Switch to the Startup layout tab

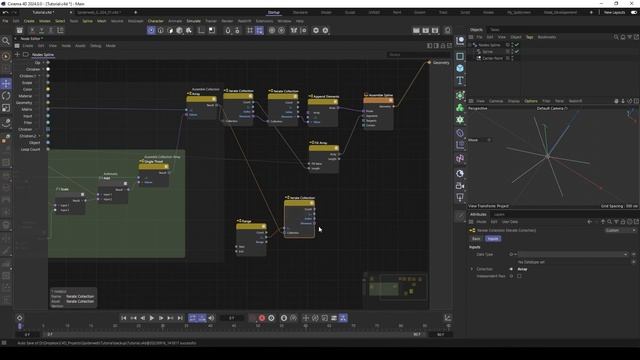pyautogui.click(x=273, y=13)
